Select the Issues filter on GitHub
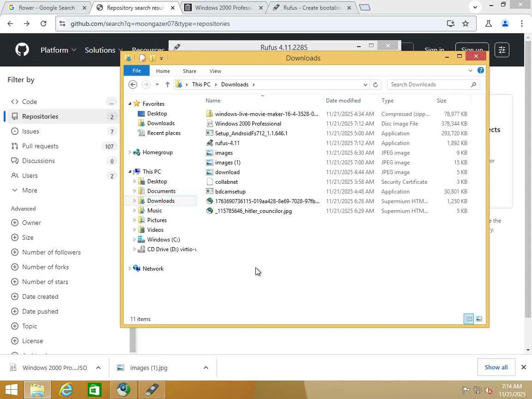Screen dimensions: 532x399 pyautogui.click(x=62, y=131)
